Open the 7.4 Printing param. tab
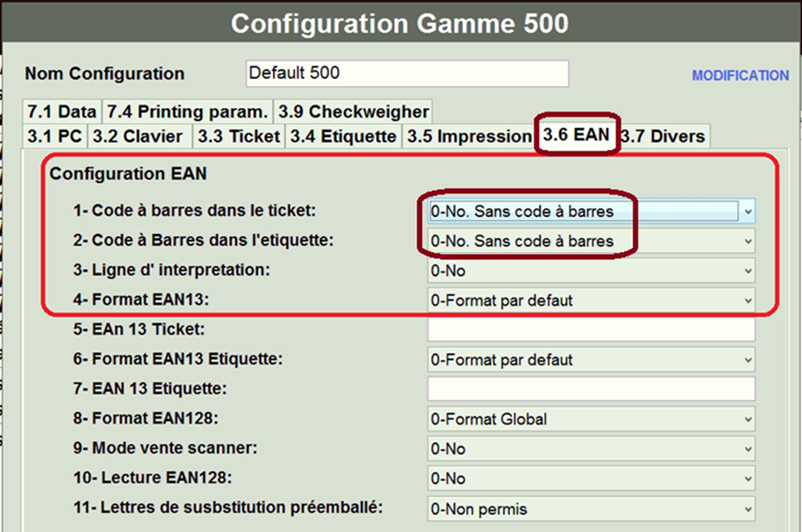 pos(186,112)
